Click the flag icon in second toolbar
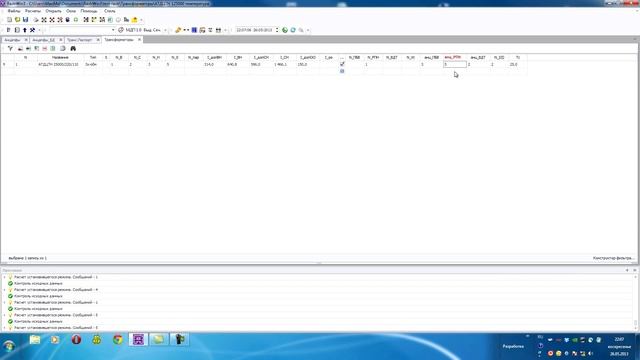The height and width of the screenshot is (360, 640). point(9,30)
